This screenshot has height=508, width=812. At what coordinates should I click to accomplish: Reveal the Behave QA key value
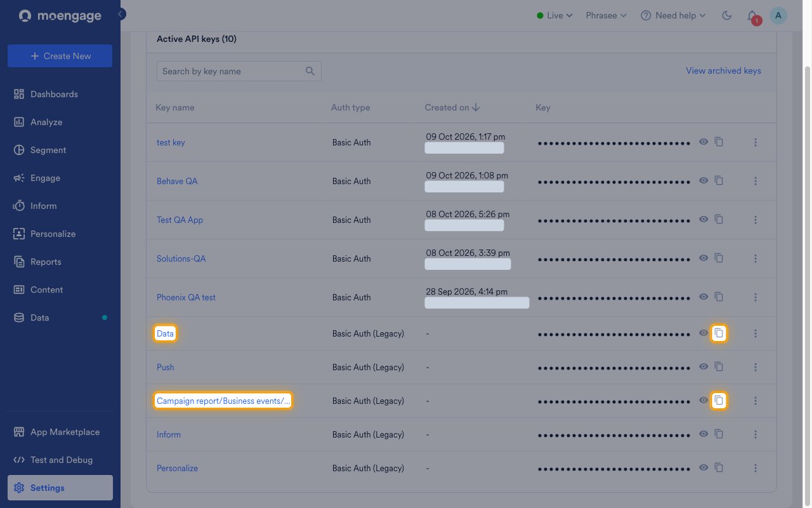pyautogui.click(x=704, y=181)
